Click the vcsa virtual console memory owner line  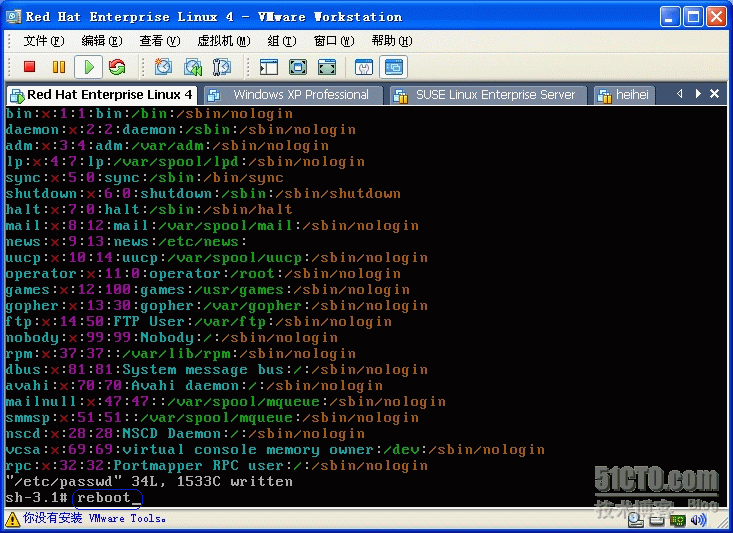275,450
